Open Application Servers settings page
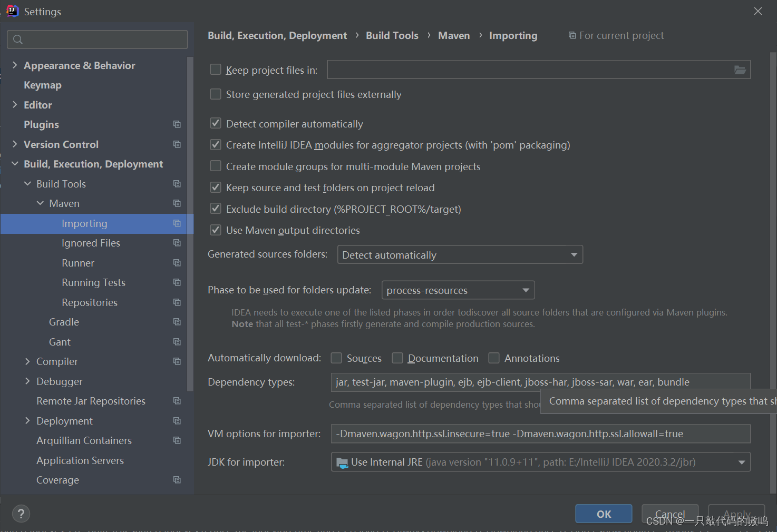 coord(80,460)
